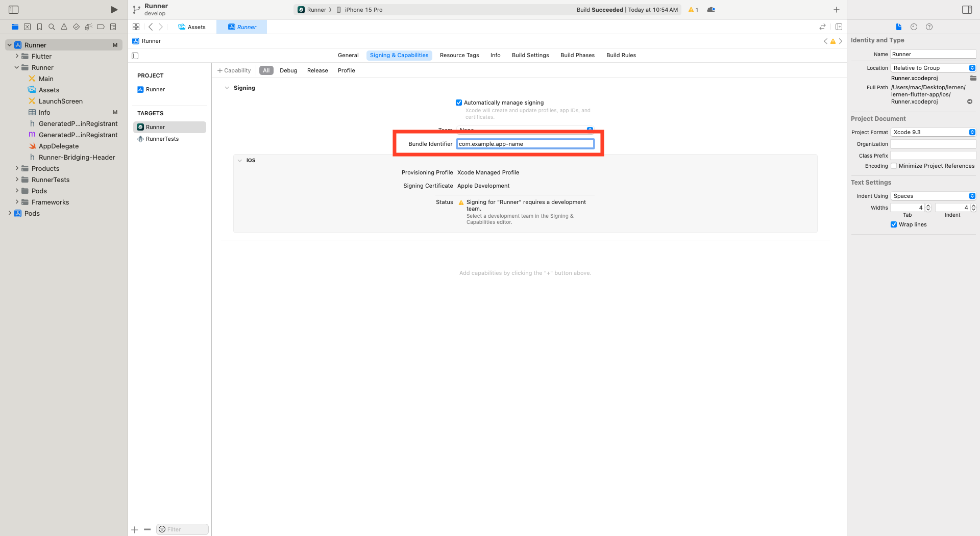Click the Bundle Identifier text field
The height and width of the screenshot is (536, 980).
[x=525, y=144]
